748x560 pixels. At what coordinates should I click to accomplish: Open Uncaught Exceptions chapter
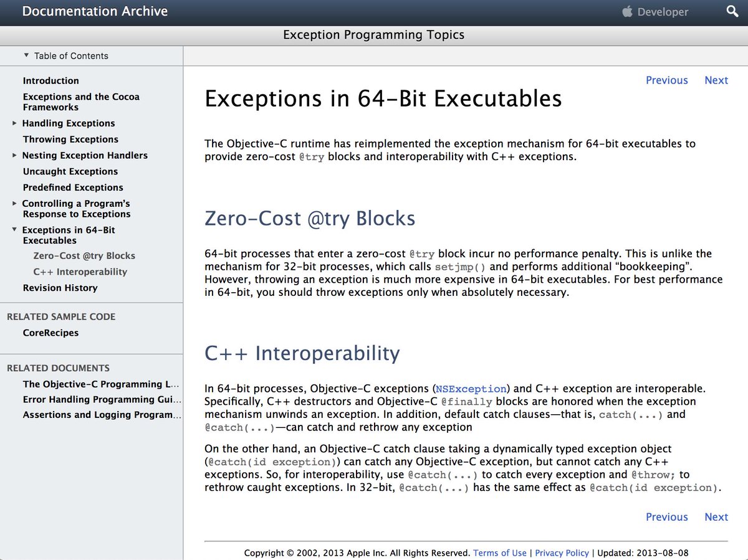(70, 172)
